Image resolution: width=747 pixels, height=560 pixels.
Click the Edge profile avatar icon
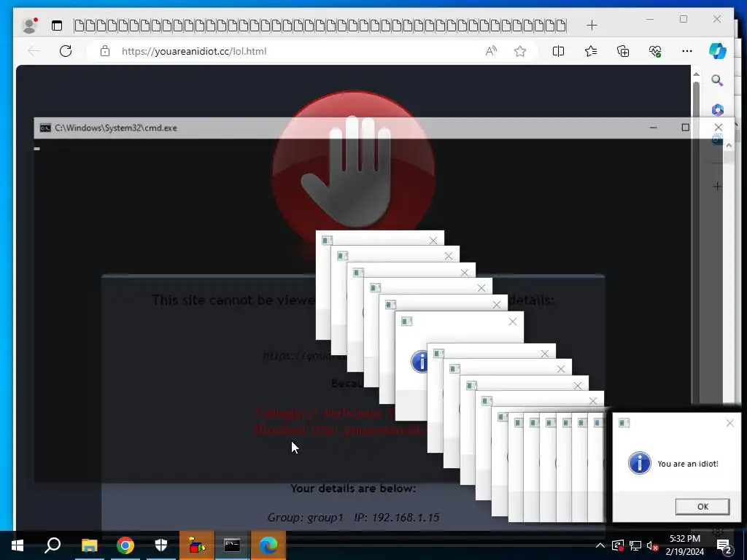click(30, 26)
